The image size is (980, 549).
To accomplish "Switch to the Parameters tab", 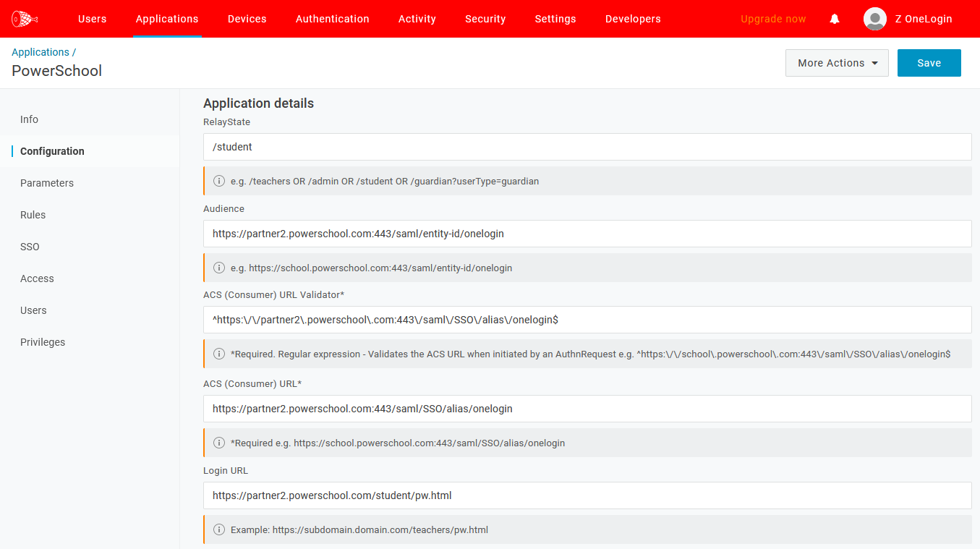I will point(47,183).
